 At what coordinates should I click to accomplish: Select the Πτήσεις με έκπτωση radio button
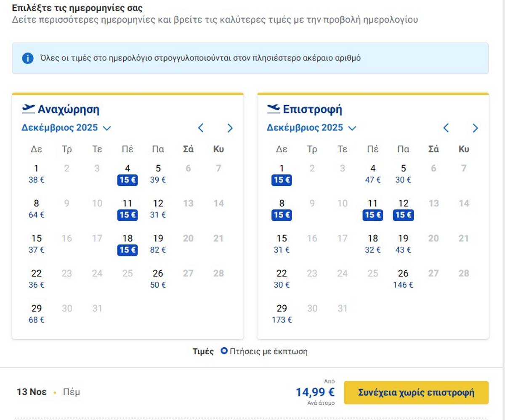[x=224, y=351]
